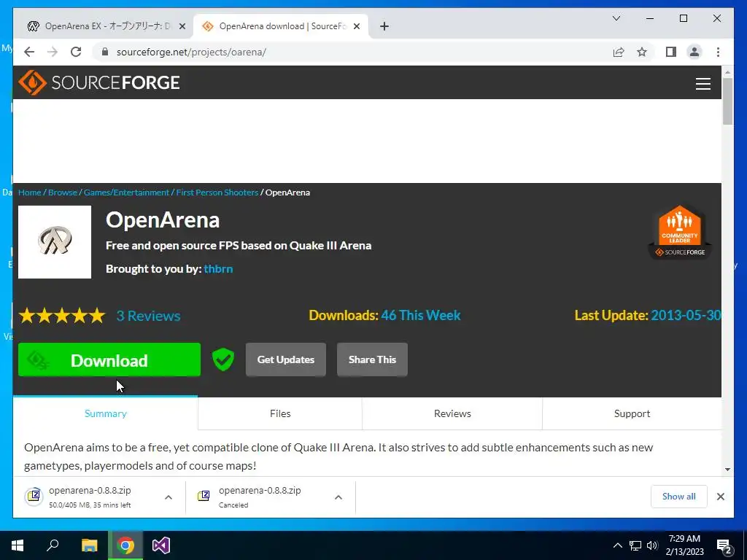The width and height of the screenshot is (747, 560).
Task: Expand options for the canceled zip download
Action: (338, 497)
